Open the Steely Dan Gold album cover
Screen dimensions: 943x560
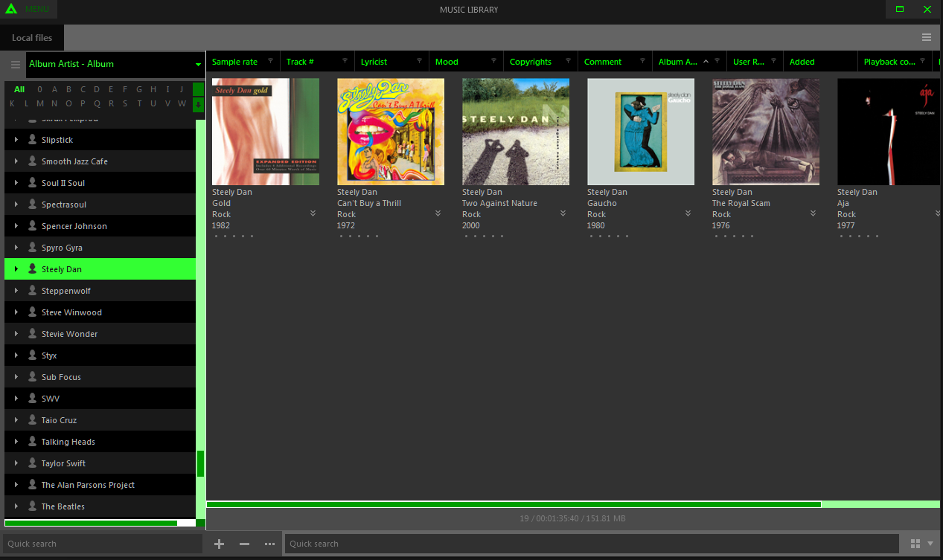click(266, 132)
